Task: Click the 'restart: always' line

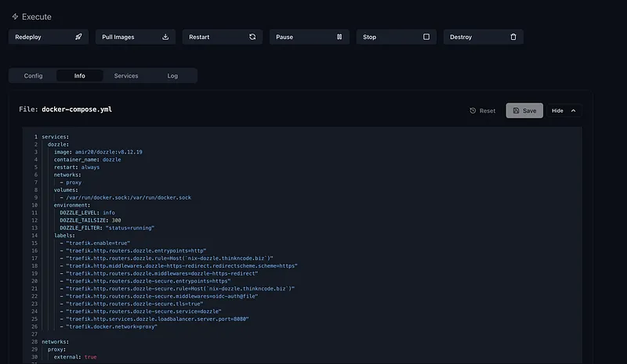Action: click(x=76, y=167)
